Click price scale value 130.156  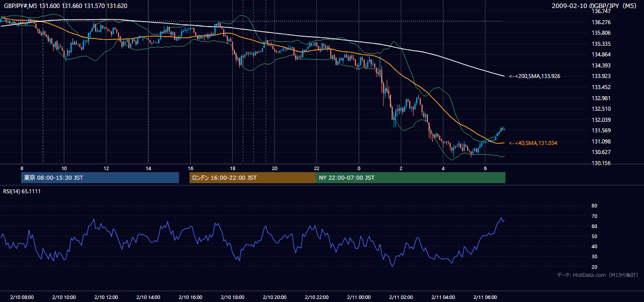601,163
